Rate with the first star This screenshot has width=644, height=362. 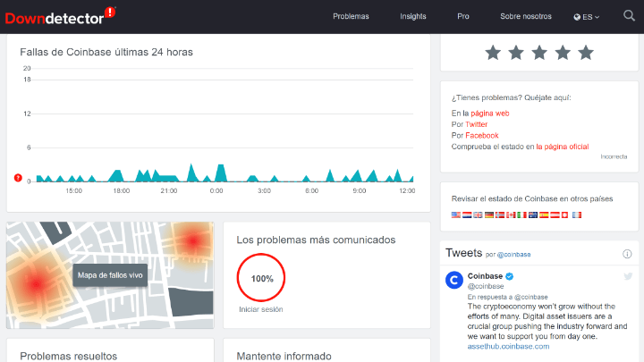coord(493,53)
